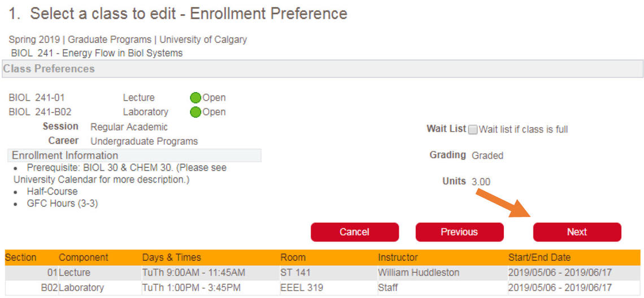Viewport: 644px width, 298px height.
Task: Click the Class Preferences header
Action: pyautogui.click(x=323, y=68)
